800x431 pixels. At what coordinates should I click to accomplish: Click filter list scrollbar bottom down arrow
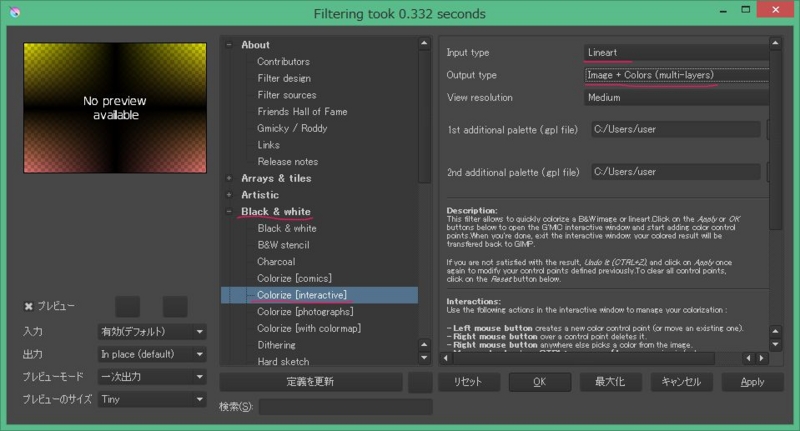(x=424, y=358)
